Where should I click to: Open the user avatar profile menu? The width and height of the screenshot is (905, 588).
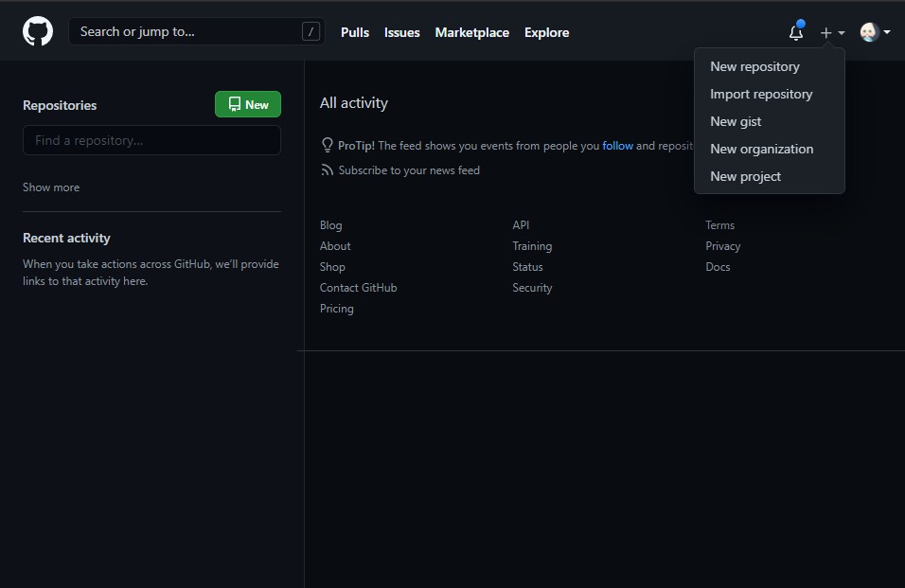(x=869, y=32)
